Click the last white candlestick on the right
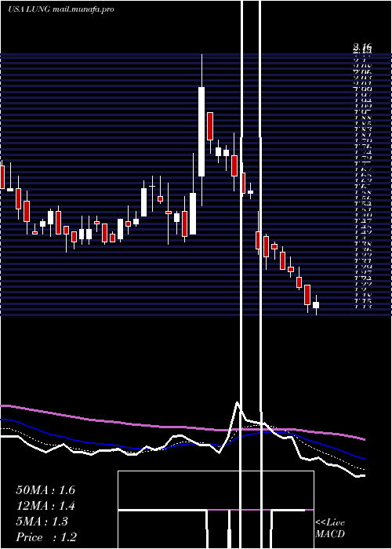This screenshot has height=549, width=392. coord(316,305)
